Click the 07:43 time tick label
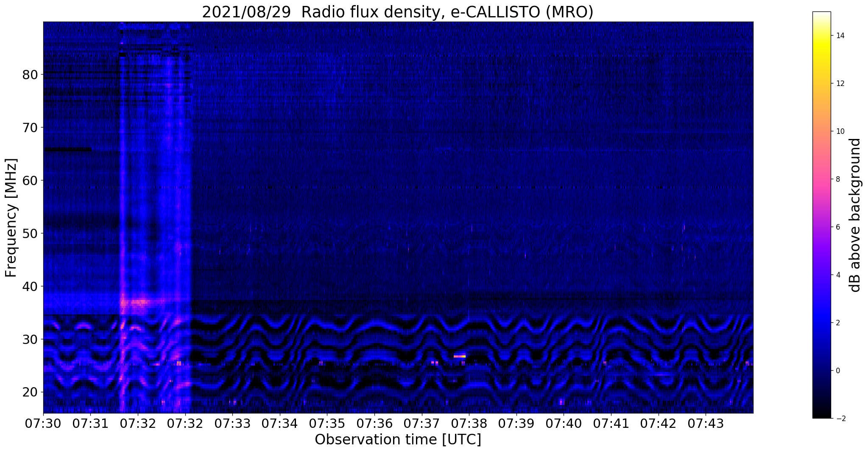This screenshot has height=452, width=868. (x=706, y=424)
